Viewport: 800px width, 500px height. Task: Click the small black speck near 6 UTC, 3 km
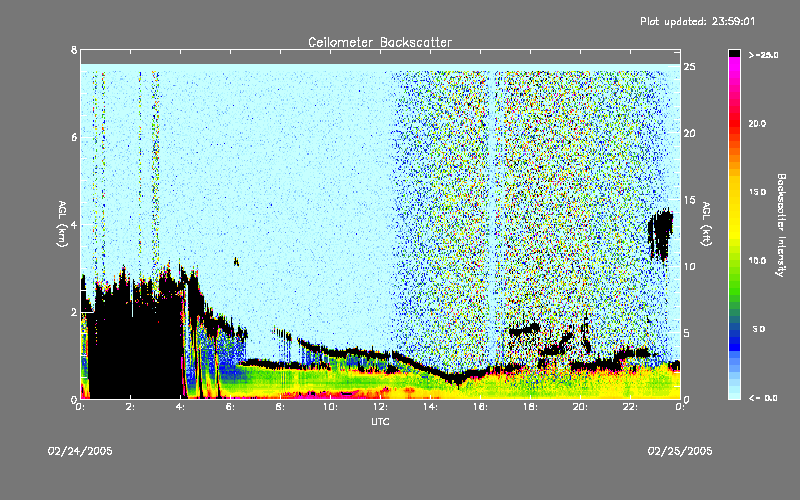tap(236, 262)
